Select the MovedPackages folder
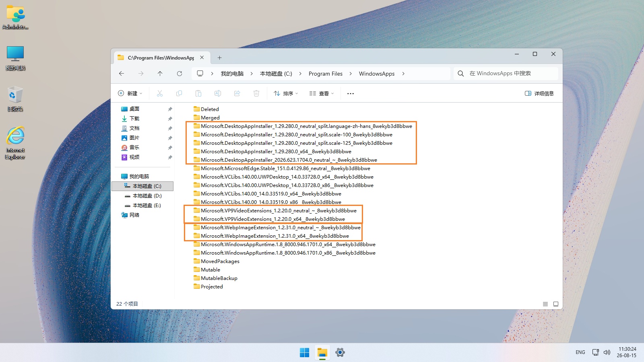Image resolution: width=644 pixels, height=362 pixels. point(216,261)
